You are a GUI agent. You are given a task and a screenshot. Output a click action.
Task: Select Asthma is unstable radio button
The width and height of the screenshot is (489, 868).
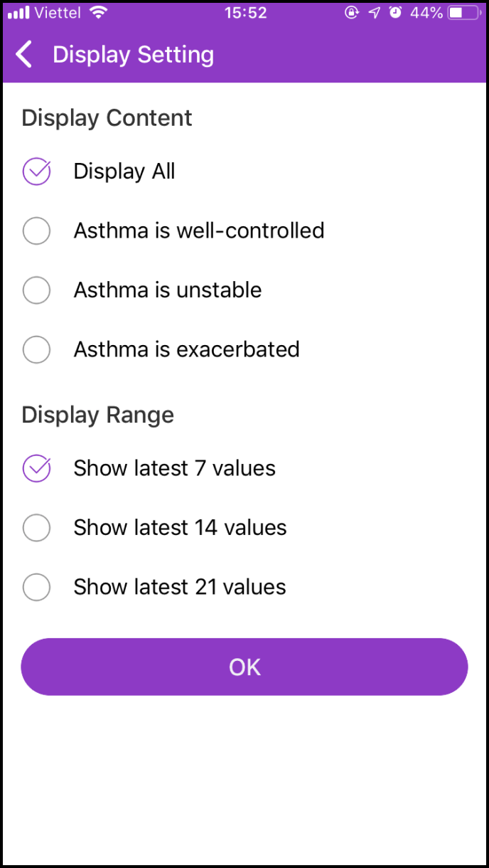[x=36, y=290]
